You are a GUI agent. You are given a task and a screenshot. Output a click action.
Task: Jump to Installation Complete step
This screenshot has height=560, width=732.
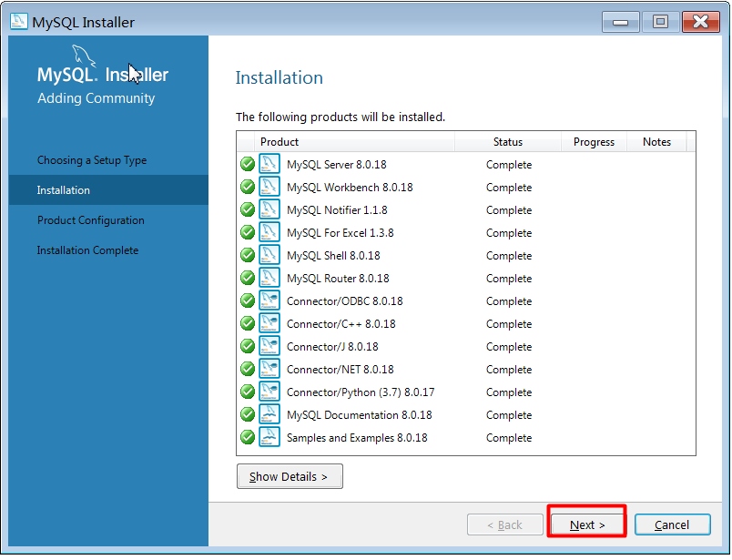(x=87, y=250)
